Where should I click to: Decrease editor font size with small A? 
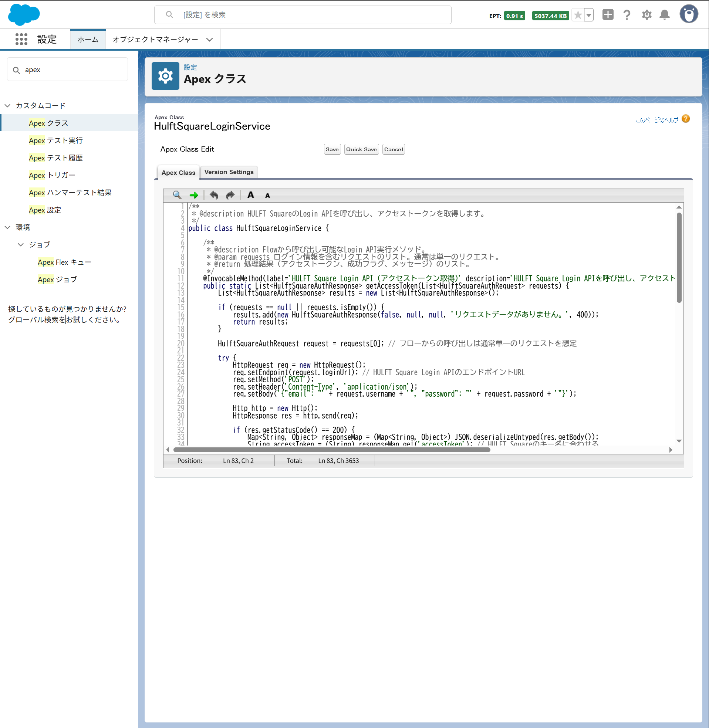[267, 196]
